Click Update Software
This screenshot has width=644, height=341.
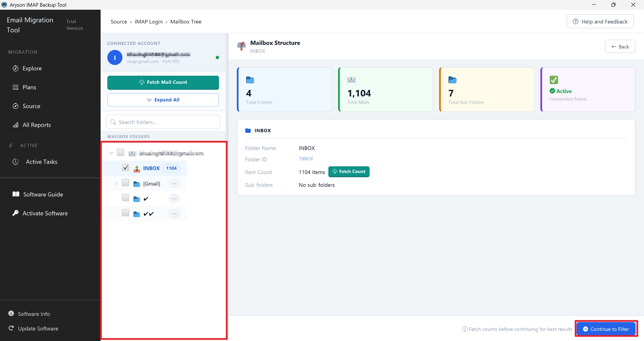coord(38,329)
